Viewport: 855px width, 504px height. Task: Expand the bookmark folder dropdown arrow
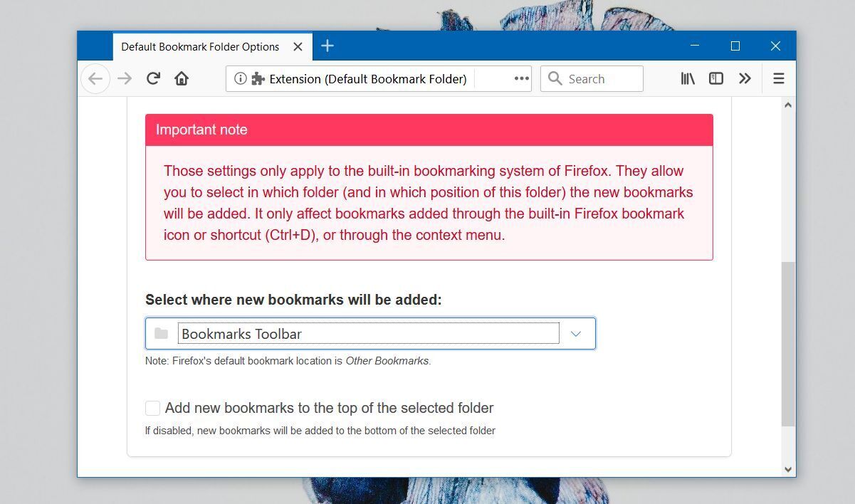[x=576, y=334]
